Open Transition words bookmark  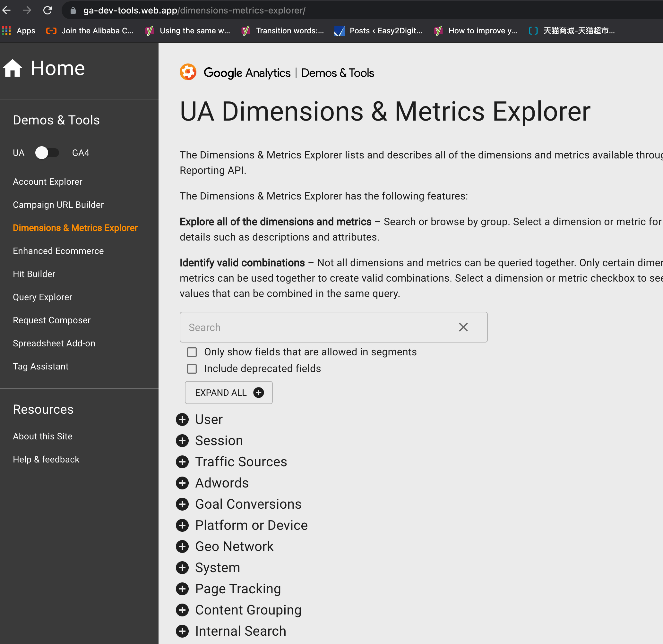pyautogui.click(x=283, y=31)
